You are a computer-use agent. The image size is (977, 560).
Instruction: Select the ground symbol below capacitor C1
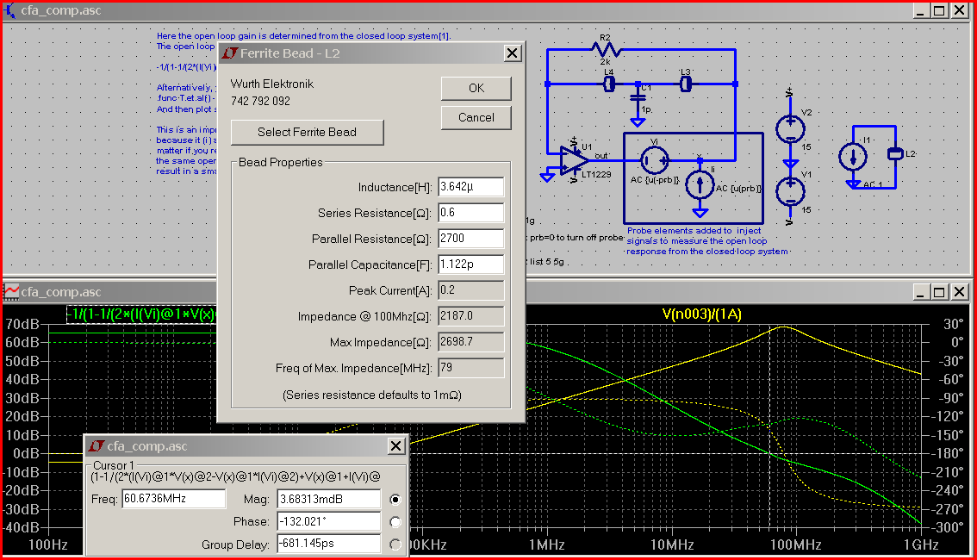(638, 122)
